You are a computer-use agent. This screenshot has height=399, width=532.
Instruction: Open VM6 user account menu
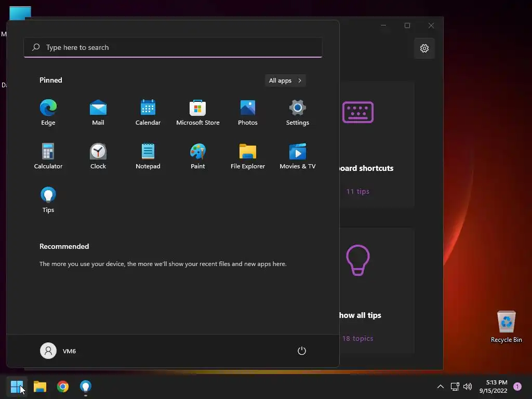point(58,351)
